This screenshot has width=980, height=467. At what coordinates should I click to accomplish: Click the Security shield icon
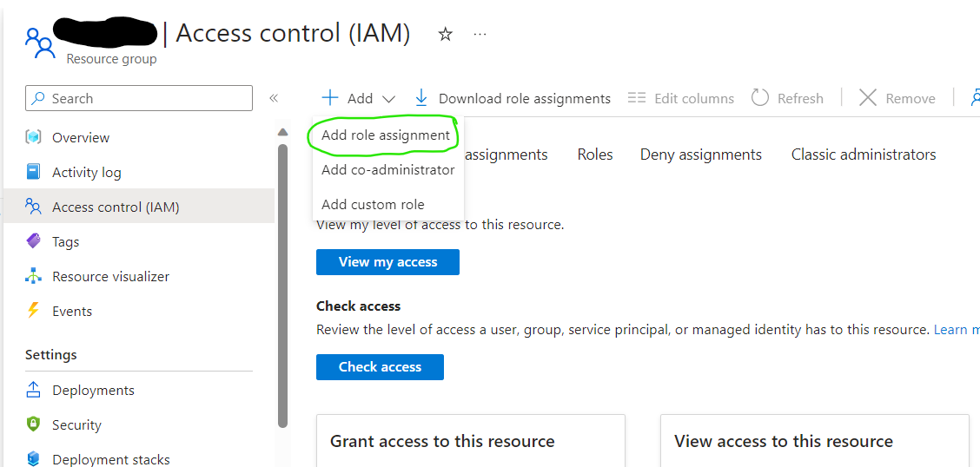pyautogui.click(x=33, y=424)
